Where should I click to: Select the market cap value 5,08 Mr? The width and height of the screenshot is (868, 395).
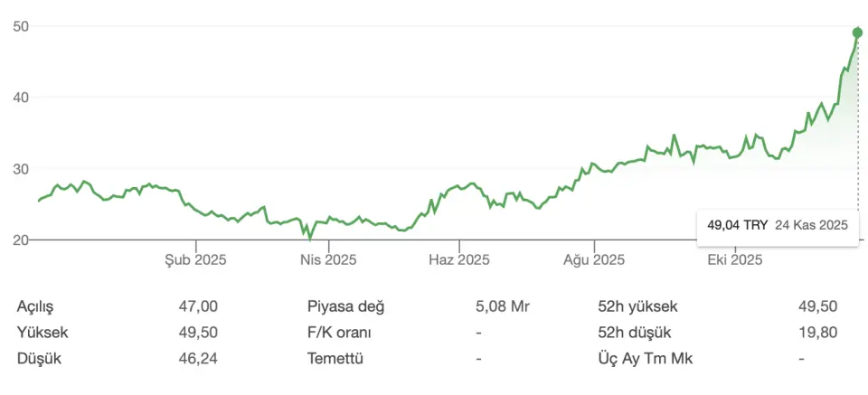point(502,306)
